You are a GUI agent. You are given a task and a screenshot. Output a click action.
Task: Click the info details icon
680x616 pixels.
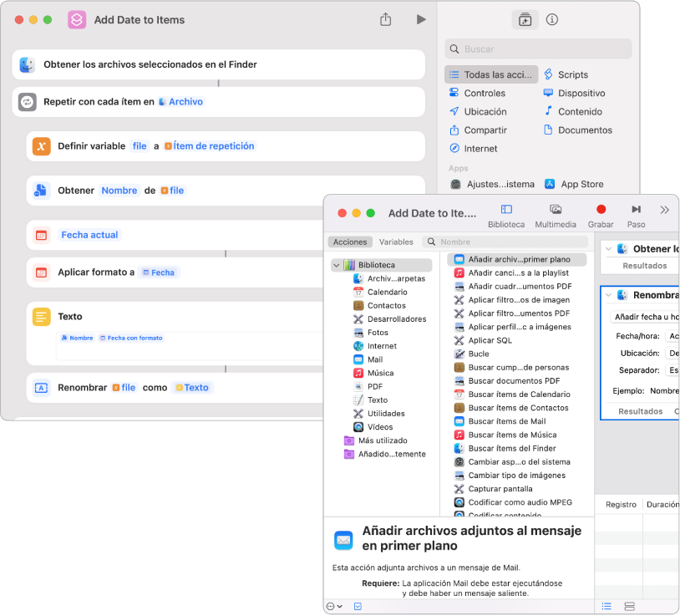551,19
